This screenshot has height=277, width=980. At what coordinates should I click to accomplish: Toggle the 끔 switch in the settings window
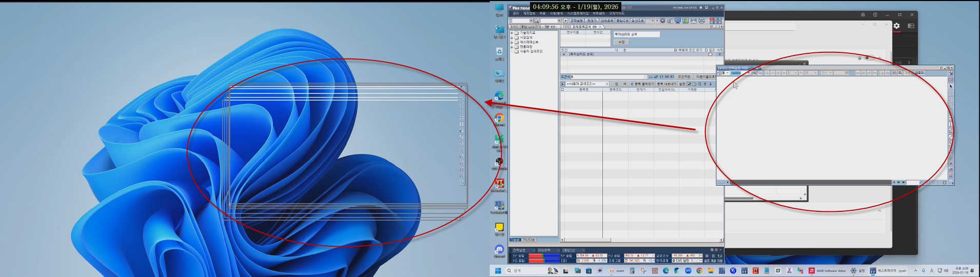point(869,57)
